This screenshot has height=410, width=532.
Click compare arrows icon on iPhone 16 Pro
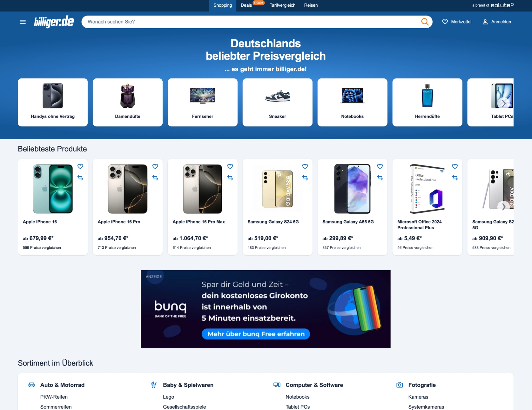(155, 178)
